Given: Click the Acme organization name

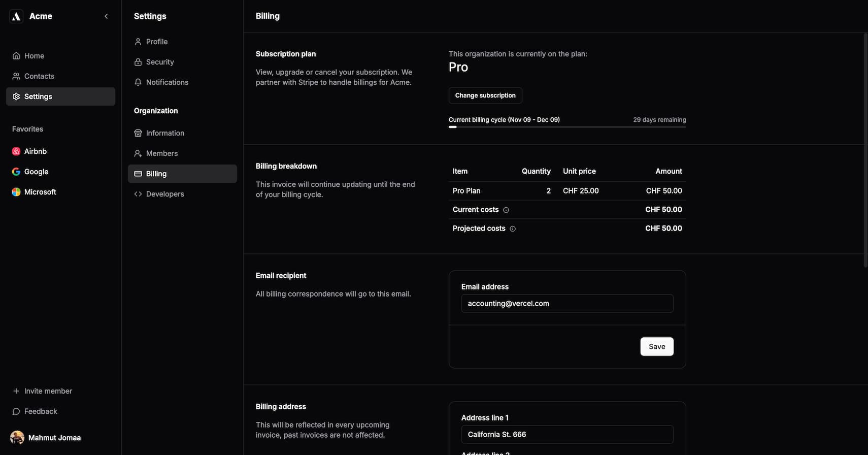Looking at the screenshot, I should (41, 16).
